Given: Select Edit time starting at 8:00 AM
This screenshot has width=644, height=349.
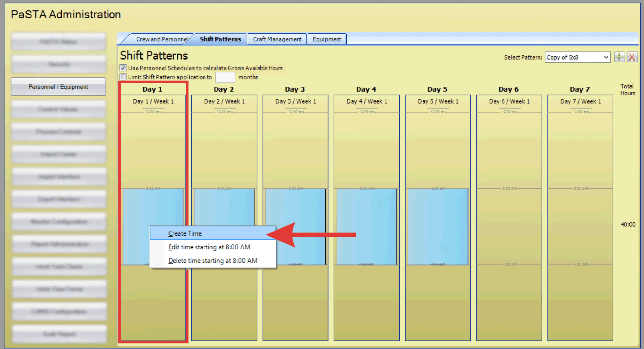Looking at the screenshot, I should click(209, 247).
